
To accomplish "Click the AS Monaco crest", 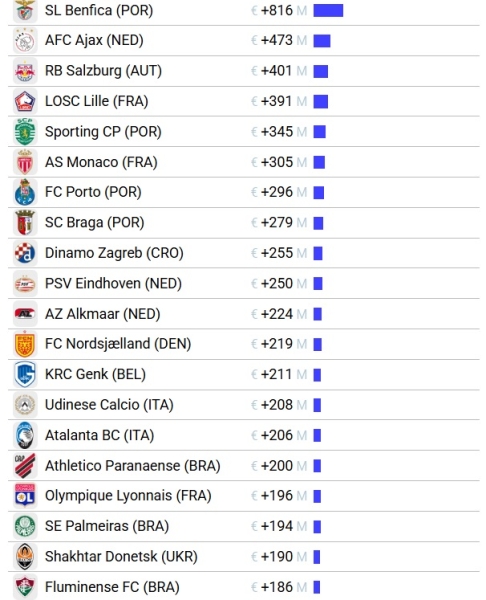I will point(25,162).
